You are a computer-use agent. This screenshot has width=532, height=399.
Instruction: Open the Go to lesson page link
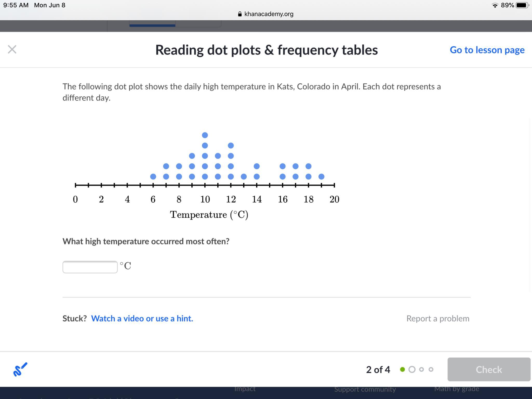pos(487,50)
